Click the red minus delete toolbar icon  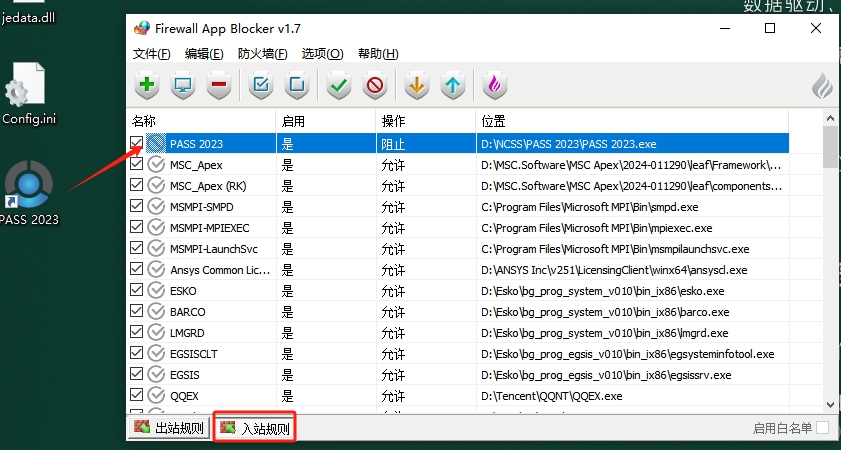point(219,85)
